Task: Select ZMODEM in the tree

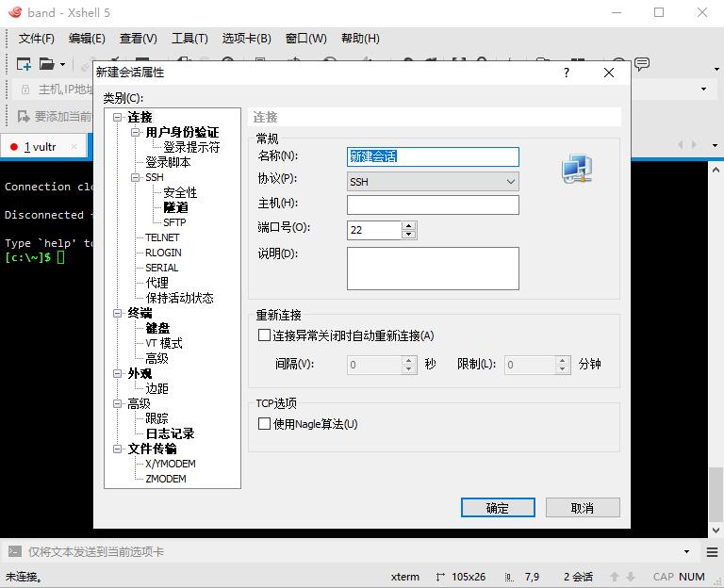Action: pyautogui.click(x=166, y=479)
